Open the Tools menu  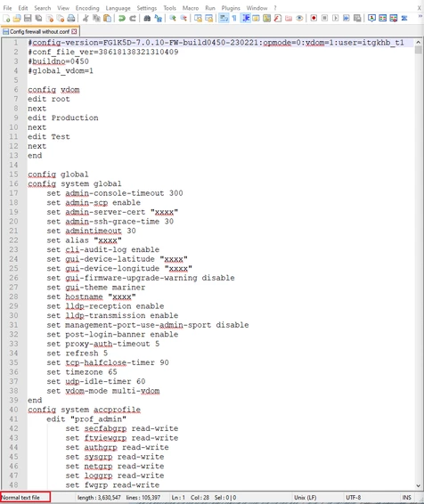coord(170,8)
